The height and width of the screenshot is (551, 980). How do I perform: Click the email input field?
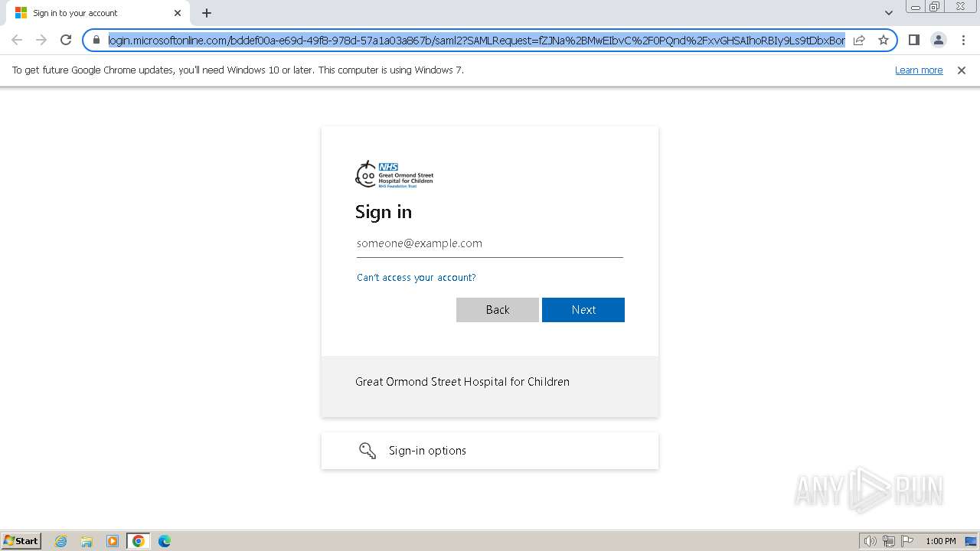point(490,243)
